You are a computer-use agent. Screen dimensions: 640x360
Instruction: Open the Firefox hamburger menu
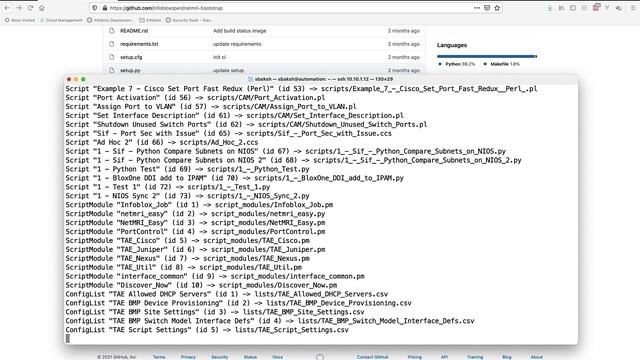633,8
